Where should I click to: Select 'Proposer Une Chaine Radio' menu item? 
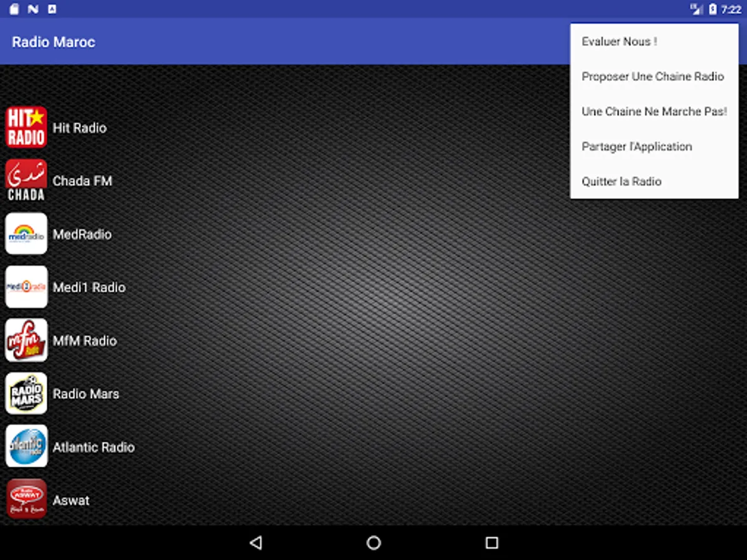(654, 77)
